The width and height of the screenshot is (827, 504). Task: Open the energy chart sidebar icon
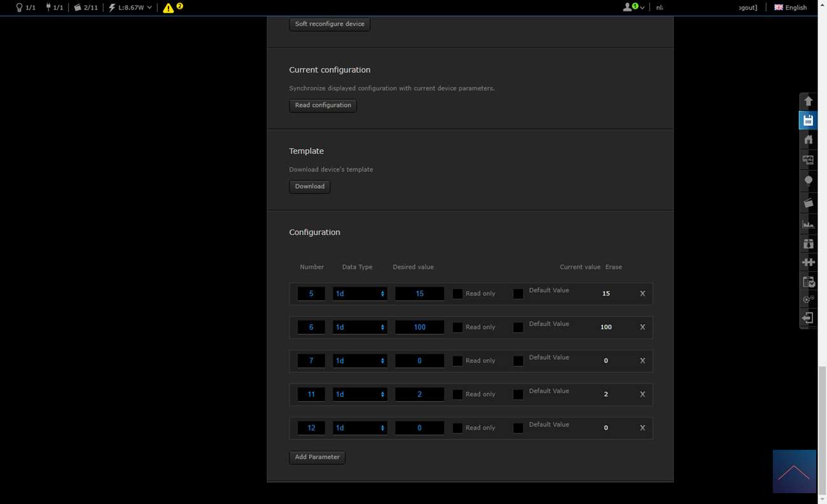coord(808,224)
